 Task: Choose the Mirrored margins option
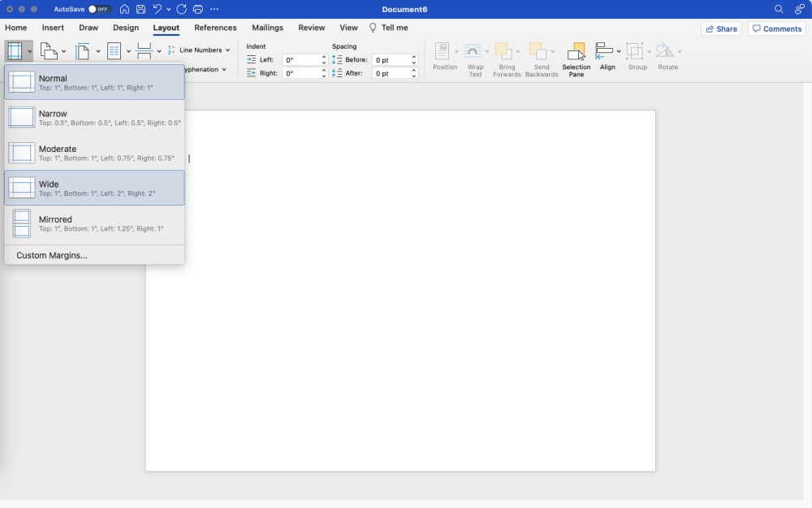coord(94,223)
